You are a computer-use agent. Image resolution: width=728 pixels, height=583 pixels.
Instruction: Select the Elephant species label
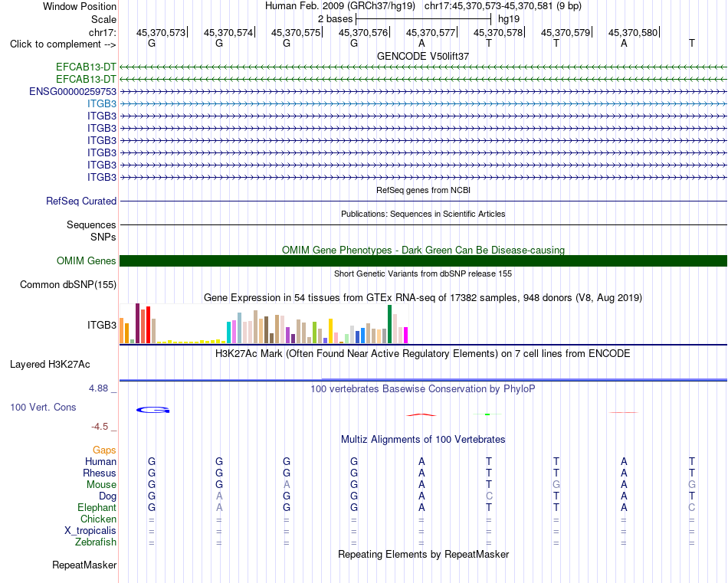[97, 507]
